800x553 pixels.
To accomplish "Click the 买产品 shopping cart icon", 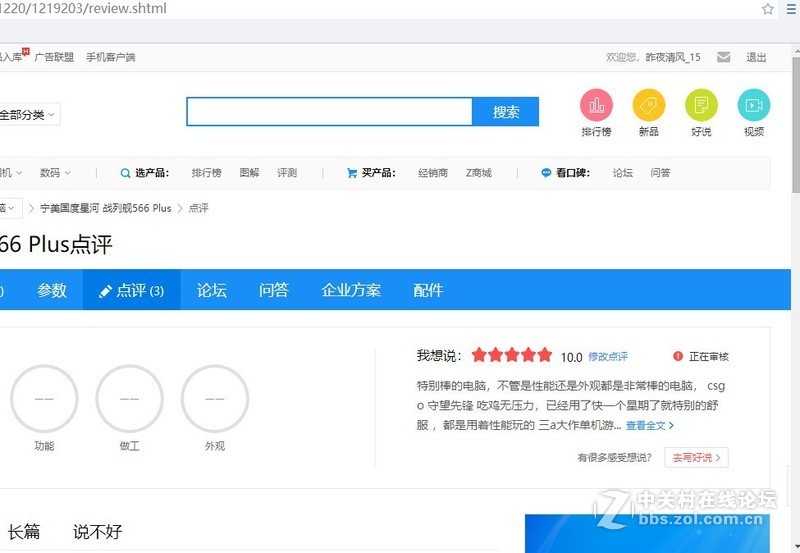I will click(x=352, y=173).
